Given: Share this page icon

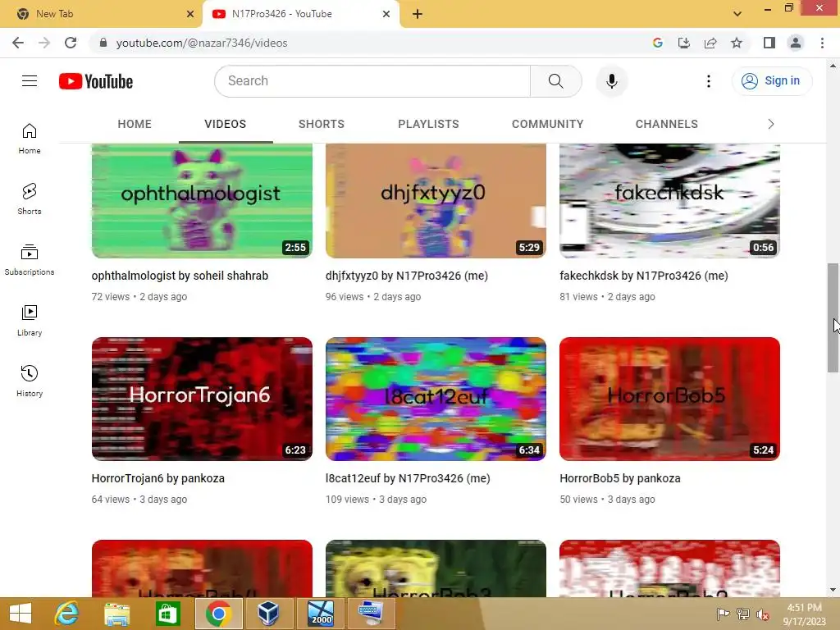Looking at the screenshot, I should click(x=710, y=43).
